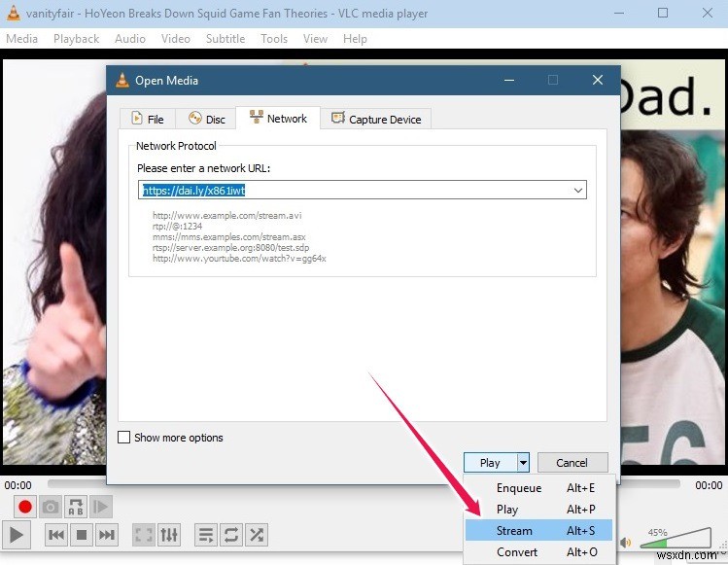
Task: Open the Subtitle menu
Action: pyautogui.click(x=225, y=39)
